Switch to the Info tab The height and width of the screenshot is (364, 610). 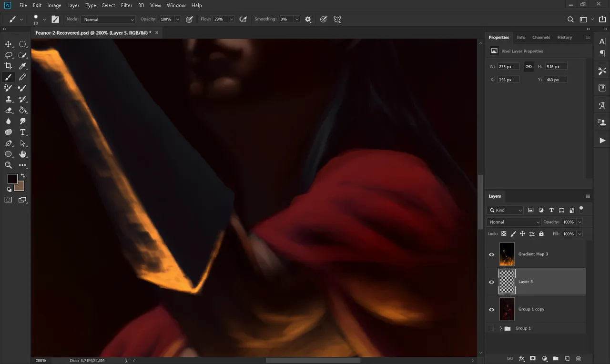tap(521, 37)
